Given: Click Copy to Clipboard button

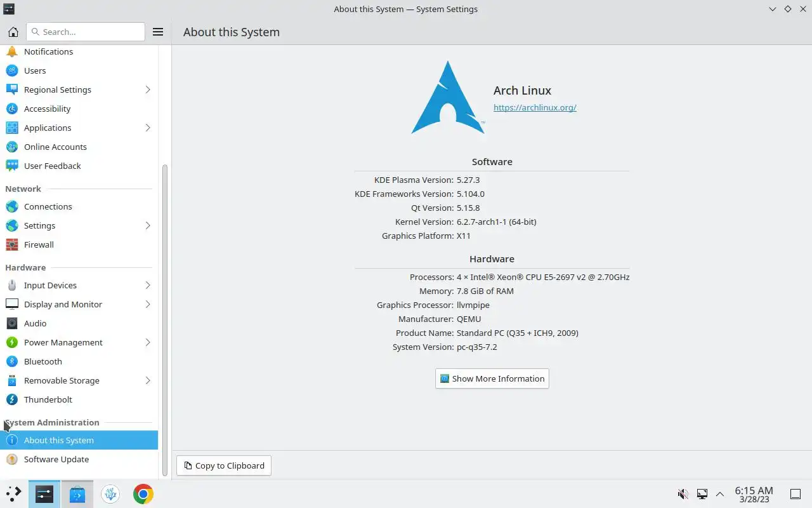Looking at the screenshot, I should click(224, 465).
